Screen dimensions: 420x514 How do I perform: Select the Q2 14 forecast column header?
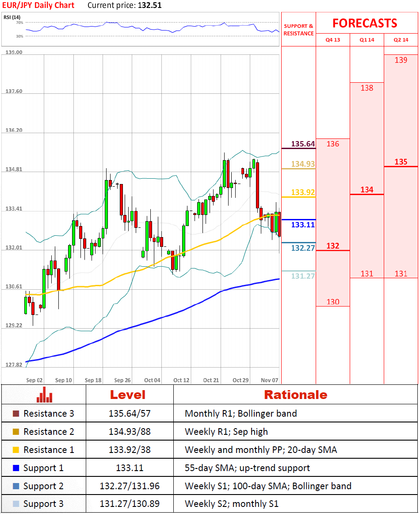point(401,40)
